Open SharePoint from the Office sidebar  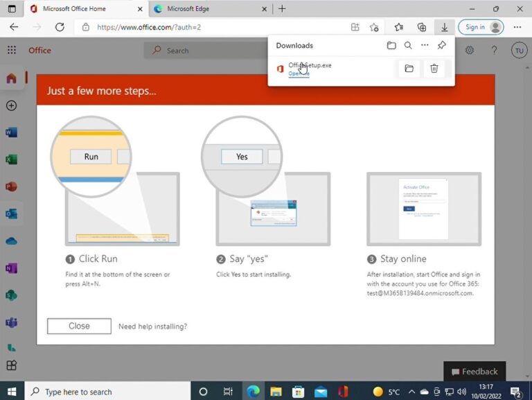[11, 295]
